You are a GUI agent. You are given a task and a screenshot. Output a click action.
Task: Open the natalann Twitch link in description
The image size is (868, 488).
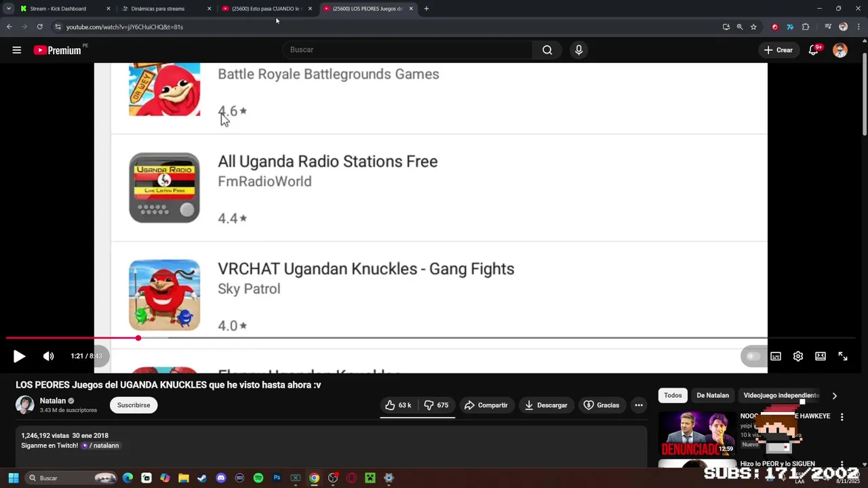[100, 446]
